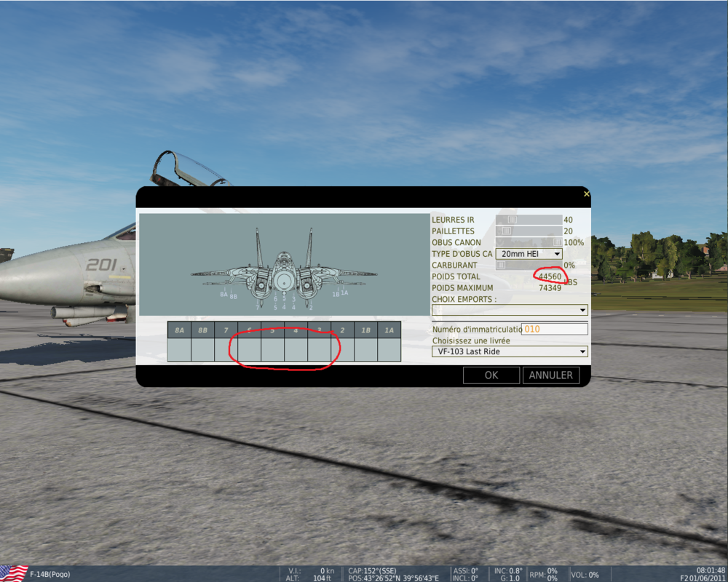
Task: Click the F2 01/06/2011 date readout
Action: (x=703, y=578)
